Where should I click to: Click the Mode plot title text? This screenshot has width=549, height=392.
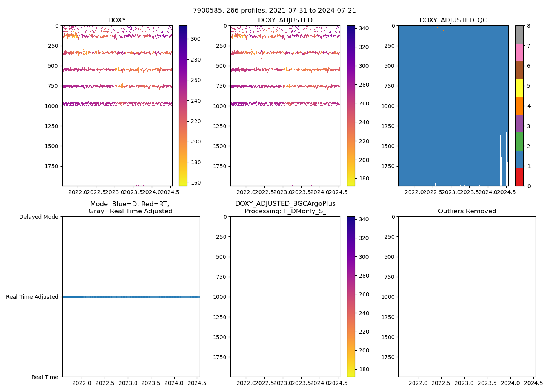tap(130, 208)
